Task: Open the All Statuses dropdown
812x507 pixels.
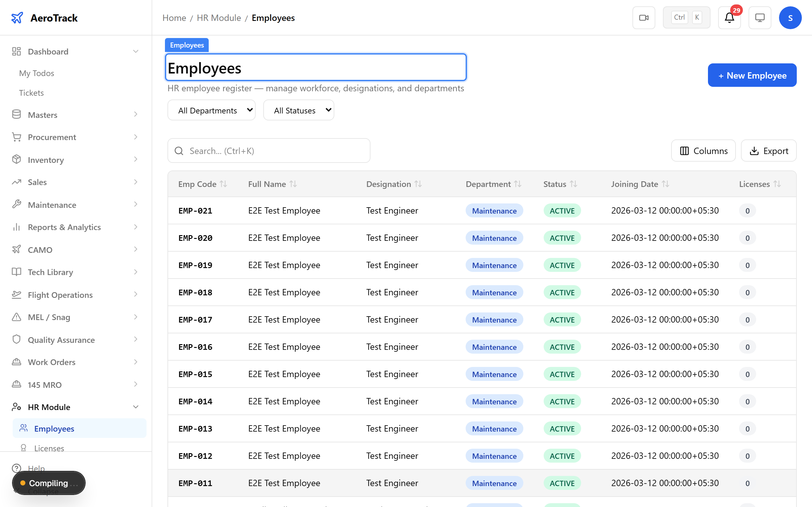Action: [x=298, y=110]
